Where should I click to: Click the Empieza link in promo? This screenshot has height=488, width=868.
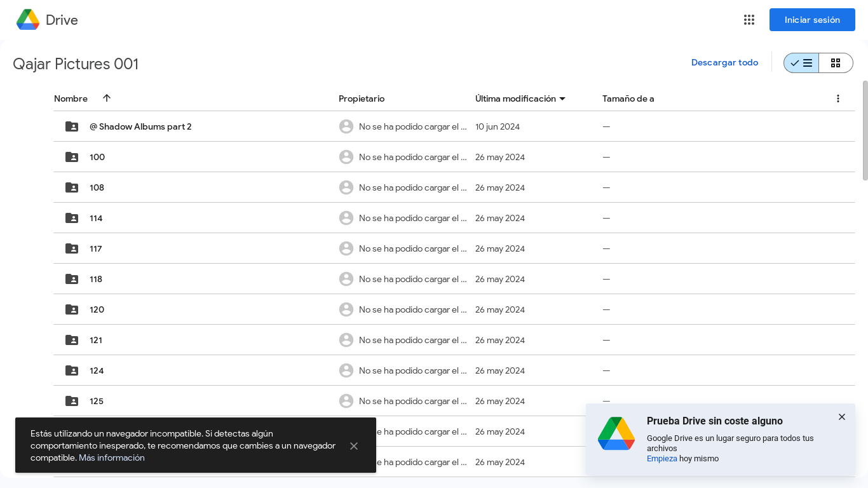point(662,458)
